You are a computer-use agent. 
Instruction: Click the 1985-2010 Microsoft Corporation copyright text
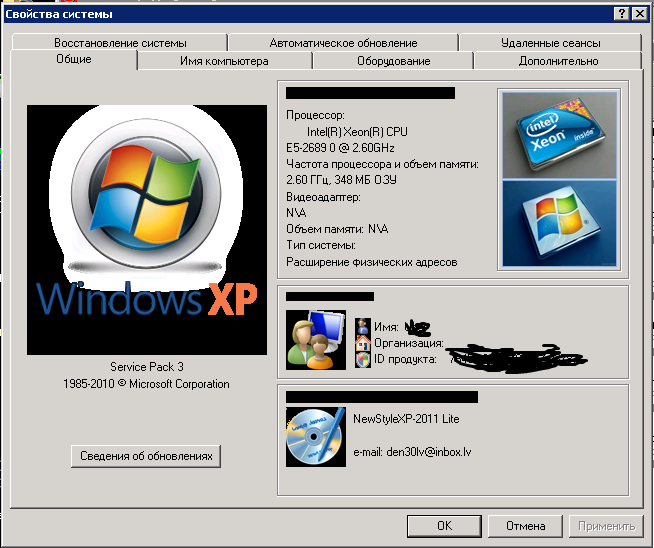[x=146, y=384]
